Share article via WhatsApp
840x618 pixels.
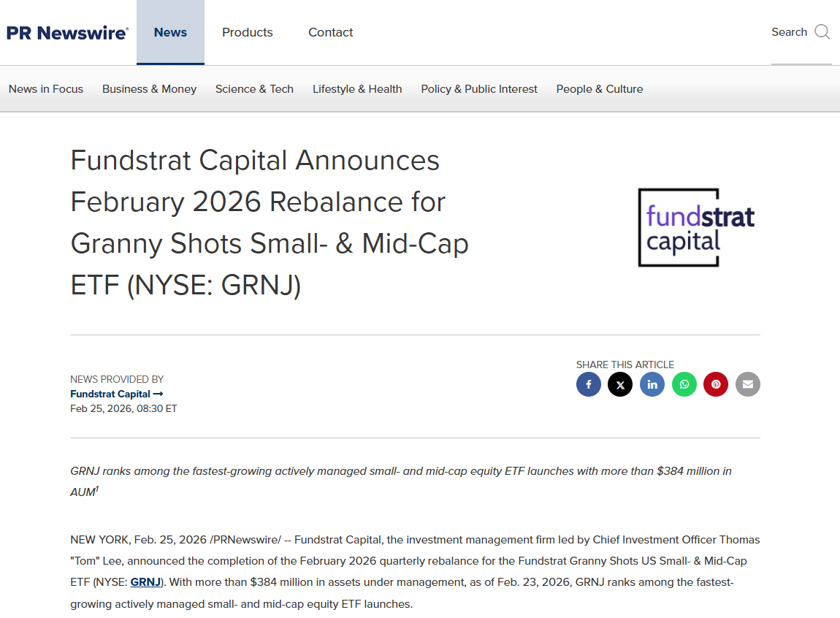pyautogui.click(x=684, y=384)
